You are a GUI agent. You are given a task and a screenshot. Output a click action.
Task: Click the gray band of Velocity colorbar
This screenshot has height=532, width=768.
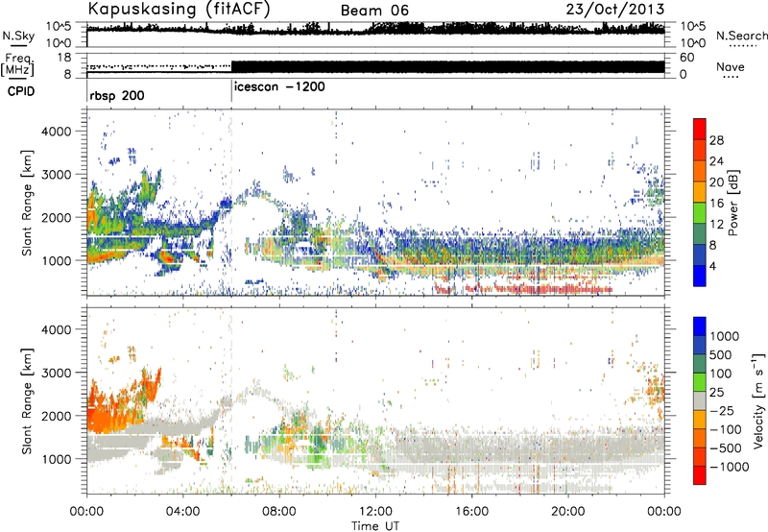(x=700, y=400)
